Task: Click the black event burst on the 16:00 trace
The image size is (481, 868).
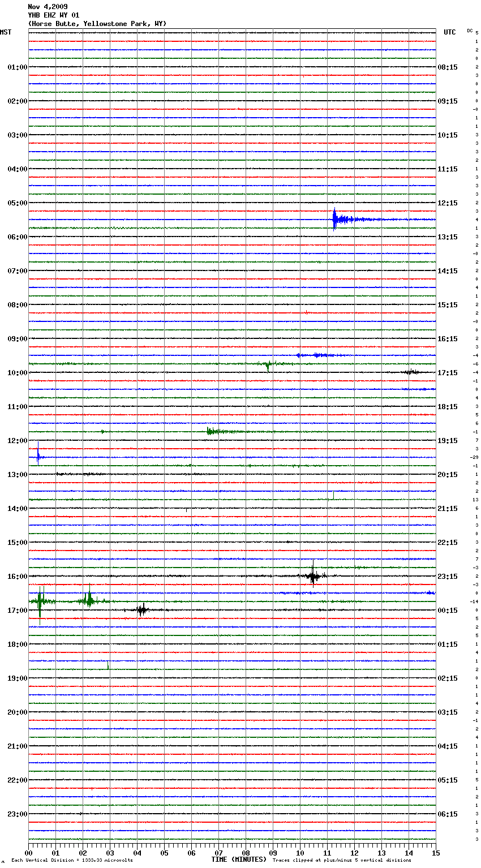Action: point(312,576)
